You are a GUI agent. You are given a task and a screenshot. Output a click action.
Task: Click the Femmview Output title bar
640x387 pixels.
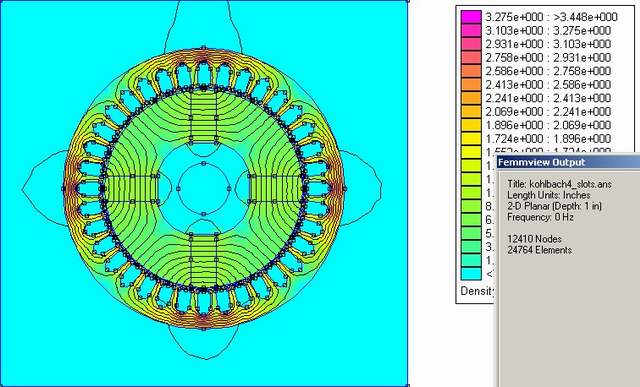tap(568, 162)
